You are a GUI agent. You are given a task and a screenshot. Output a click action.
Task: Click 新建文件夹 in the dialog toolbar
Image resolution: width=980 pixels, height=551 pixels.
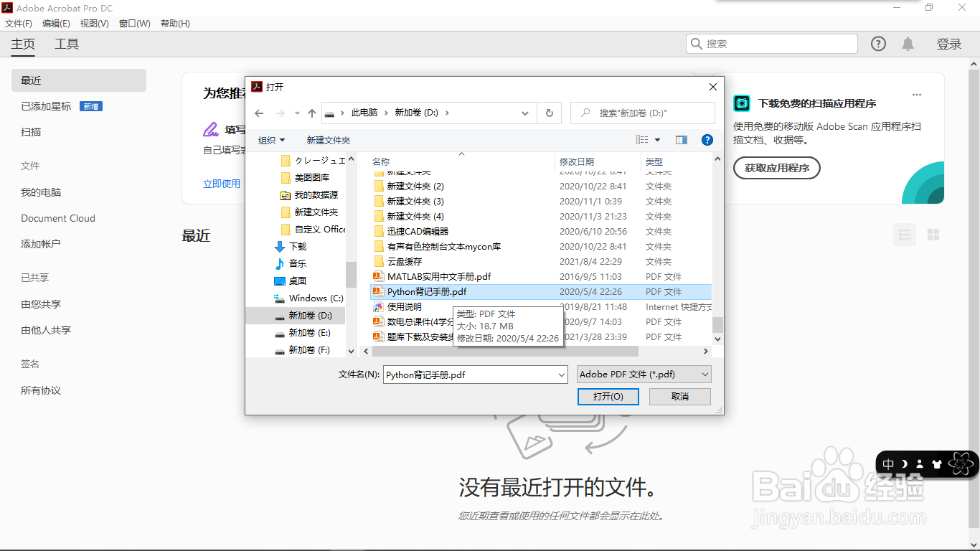tap(329, 140)
